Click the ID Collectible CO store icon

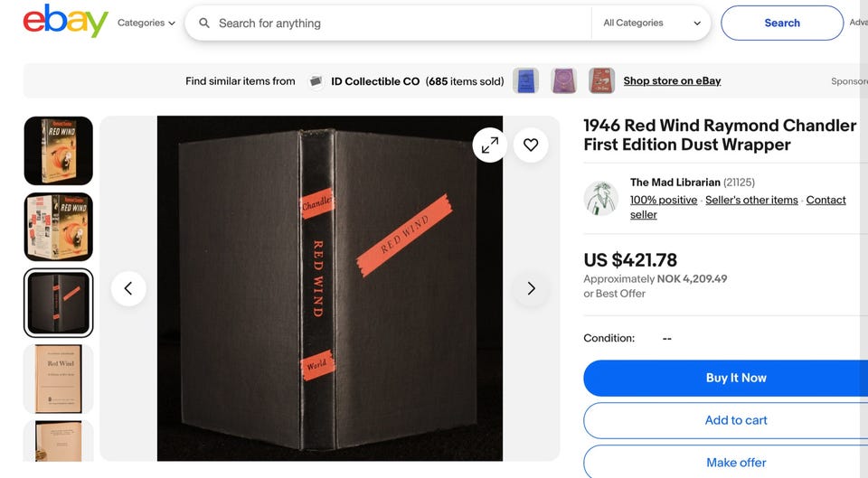(x=316, y=81)
